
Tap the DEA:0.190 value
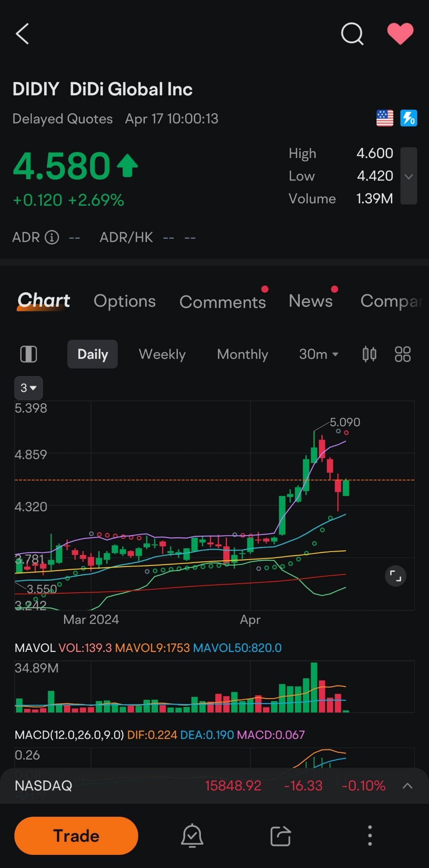point(207,735)
